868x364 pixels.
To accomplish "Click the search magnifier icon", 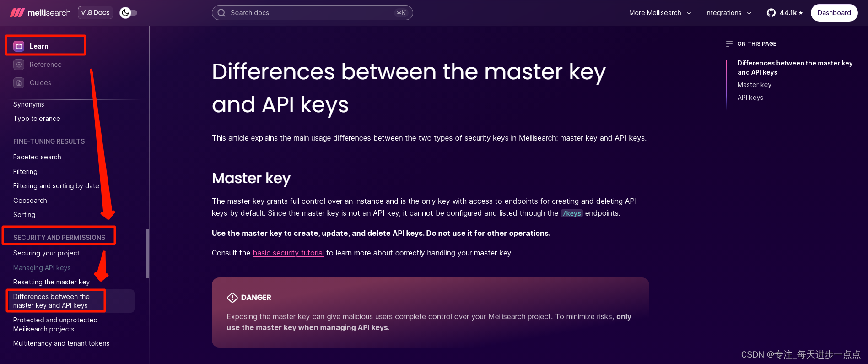I will 221,13.
